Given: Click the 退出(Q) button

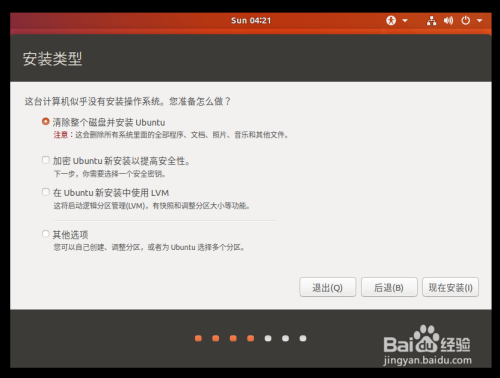Looking at the screenshot, I should 328,287.
